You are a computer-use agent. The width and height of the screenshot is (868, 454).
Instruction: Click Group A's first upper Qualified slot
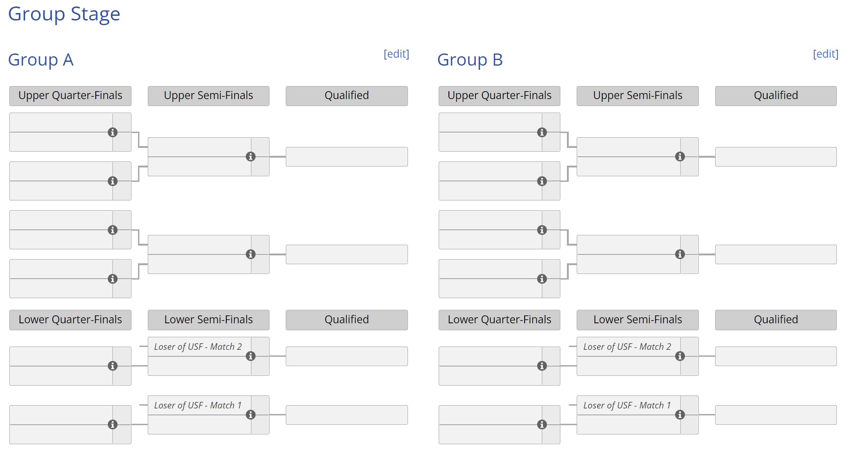(x=347, y=157)
